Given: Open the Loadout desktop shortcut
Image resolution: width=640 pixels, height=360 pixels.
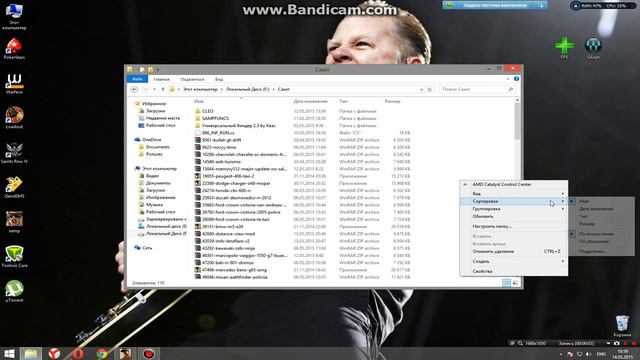Looking at the screenshot, I should pos(14,118).
